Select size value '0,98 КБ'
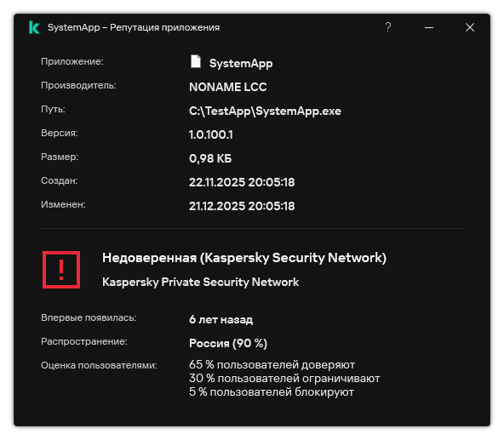The width and height of the screenshot is (504, 440). [210, 158]
